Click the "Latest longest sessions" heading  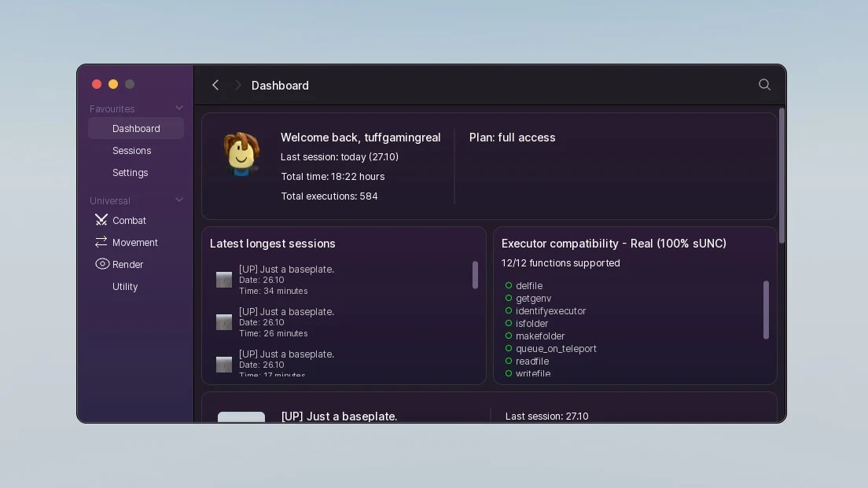[x=272, y=244]
